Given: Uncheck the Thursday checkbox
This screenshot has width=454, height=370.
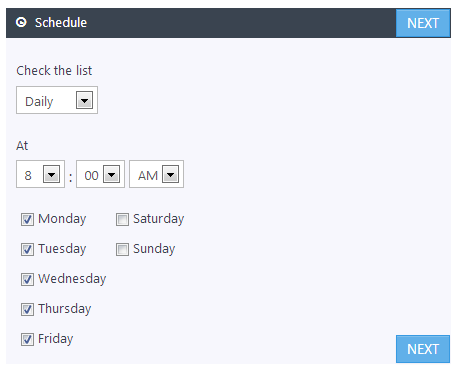Looking at the screenshot, I should 27,309.
